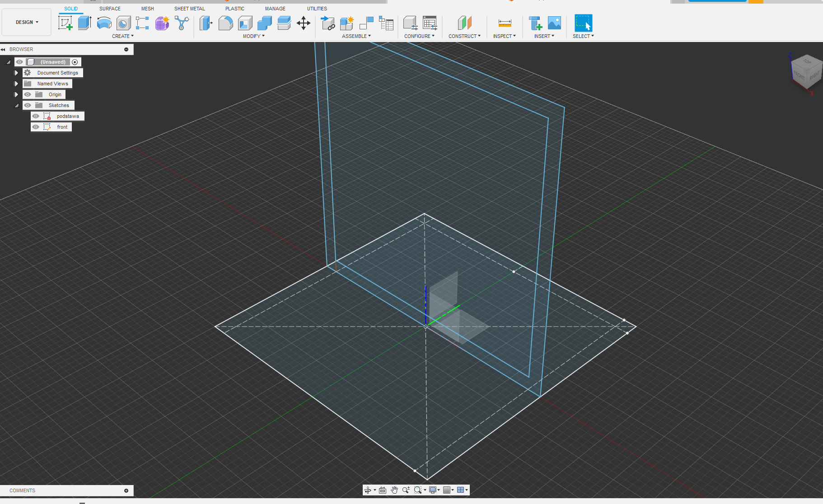
Task: Collapse the Browser panel arrows
Action: point(3,49)
